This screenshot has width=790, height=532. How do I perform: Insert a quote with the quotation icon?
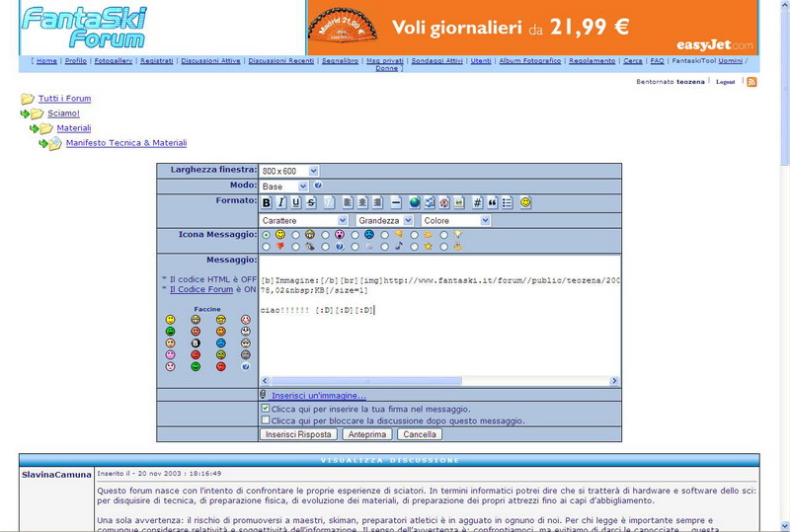pyautogui.click(x=492, y=202)
